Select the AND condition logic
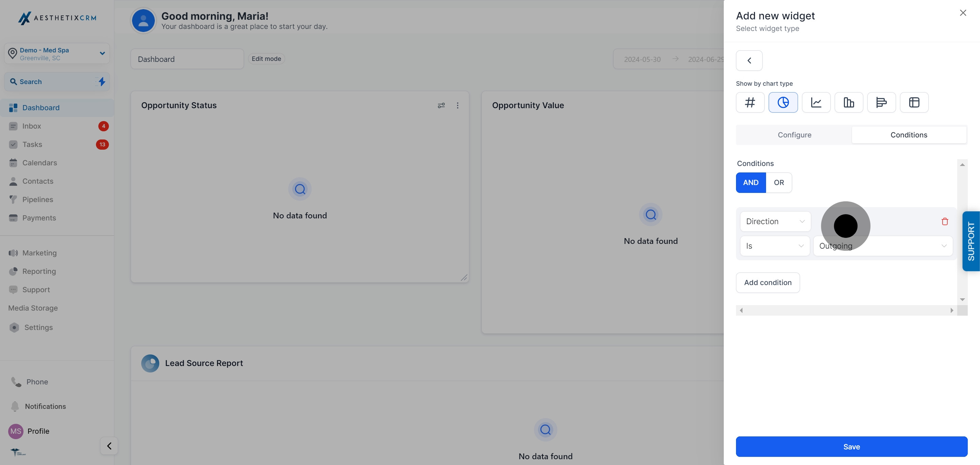 tap(750, 183)
